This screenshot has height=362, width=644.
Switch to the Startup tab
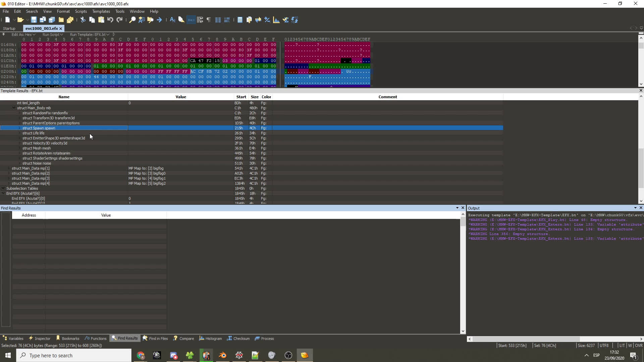[x=9, y=28]
